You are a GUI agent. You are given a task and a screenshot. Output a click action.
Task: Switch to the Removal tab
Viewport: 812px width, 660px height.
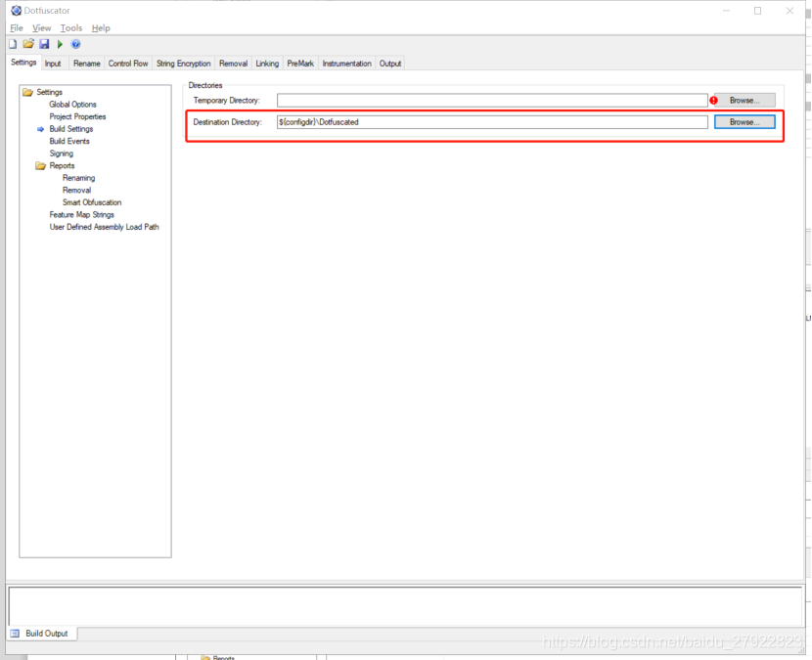233,64
